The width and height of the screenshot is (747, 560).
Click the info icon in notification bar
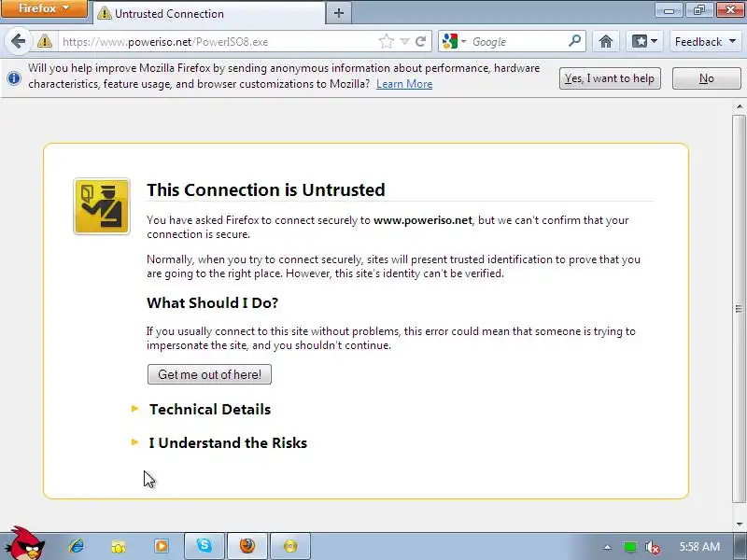(x=14, y=77)
